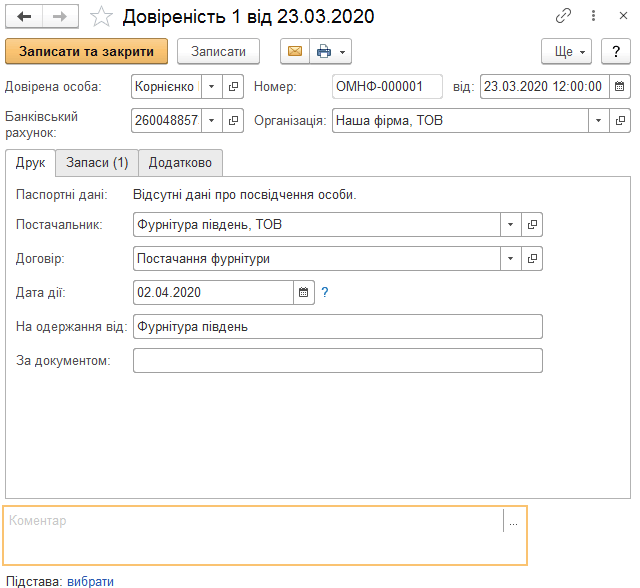Open the Договір record card icon
640x588 pixels.
tap(532, 258)
